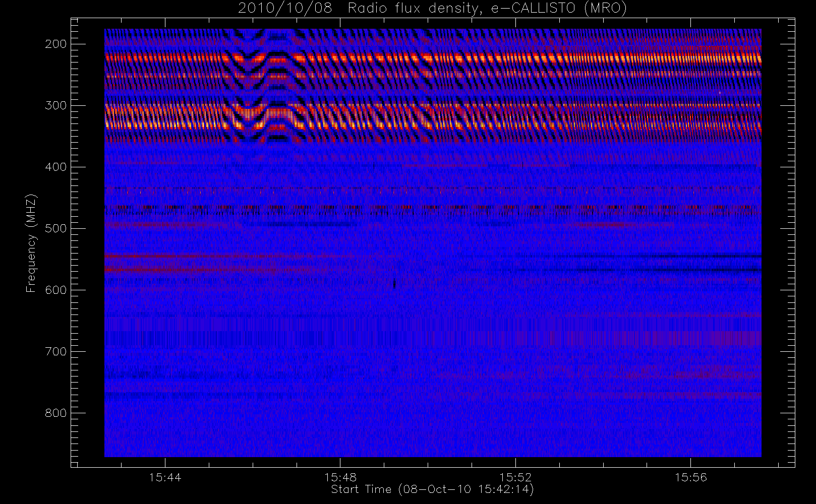Click the 'Frequency (MHZ)' axis label
816x504 pixels.
31,243
